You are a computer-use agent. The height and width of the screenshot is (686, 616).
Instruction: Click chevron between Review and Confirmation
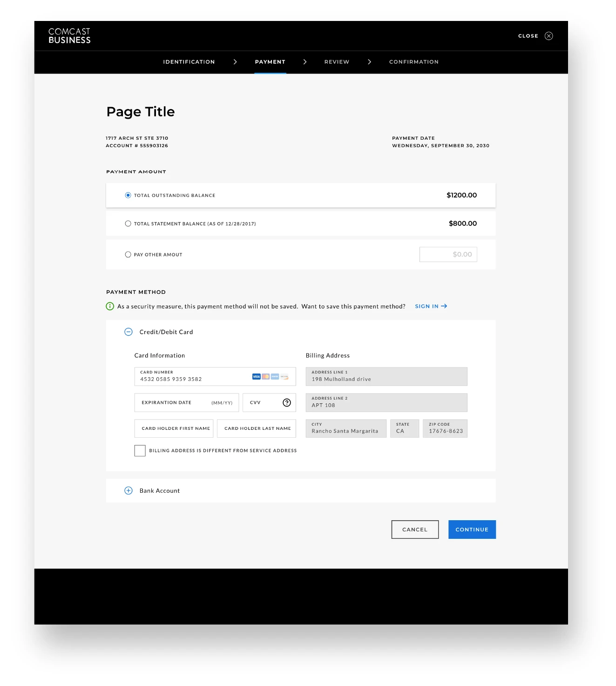[370, 62]
